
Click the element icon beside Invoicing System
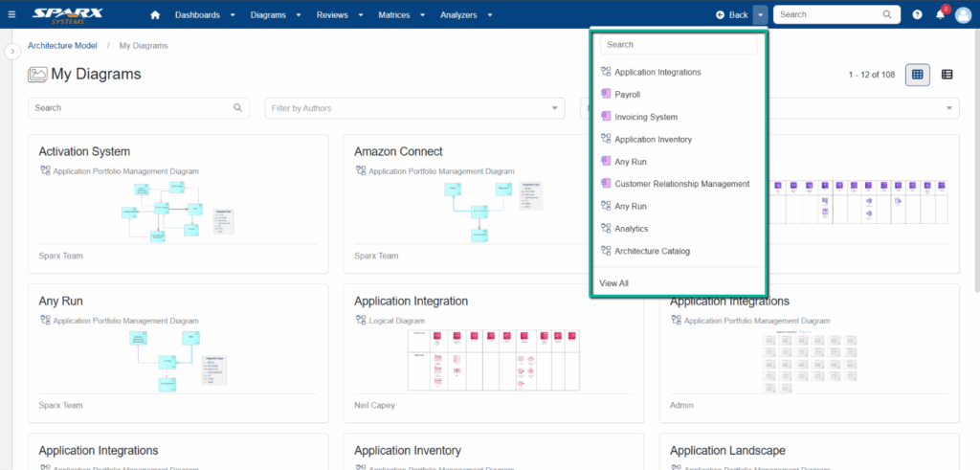pos(605,116)
